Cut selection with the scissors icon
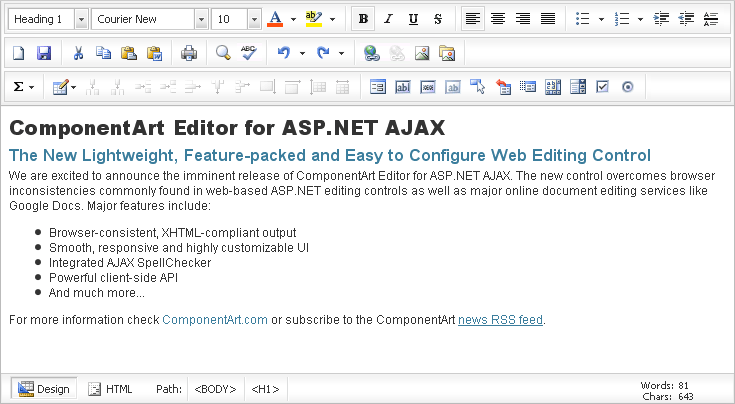This screenshot has height=404, width=735. (x=78, y=53)
